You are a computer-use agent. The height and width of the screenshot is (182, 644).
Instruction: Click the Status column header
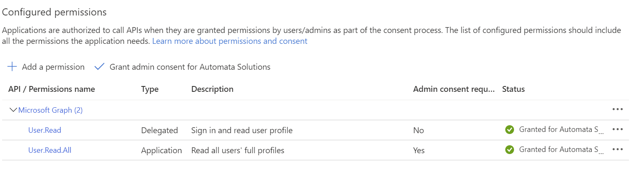513,89
